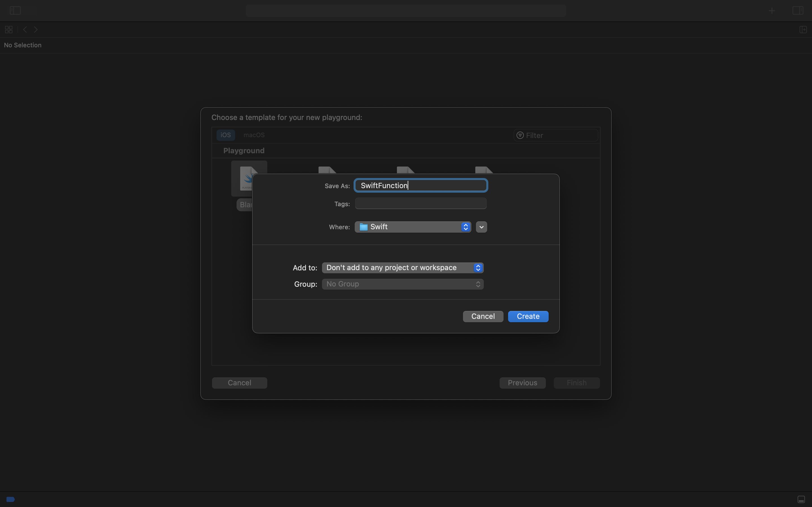Open the Add to project dropdown
Viewport: 812px width, 507px height.
(x=402, y=268)
